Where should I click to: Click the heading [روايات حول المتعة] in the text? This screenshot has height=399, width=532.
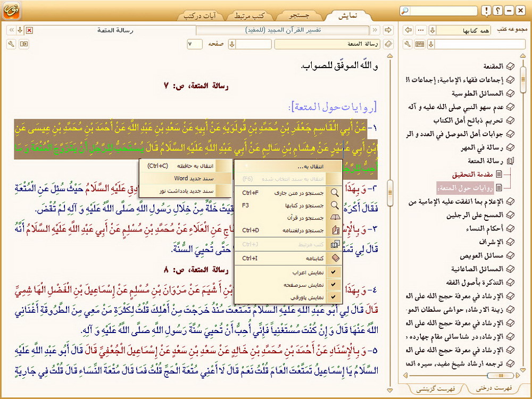332,107
